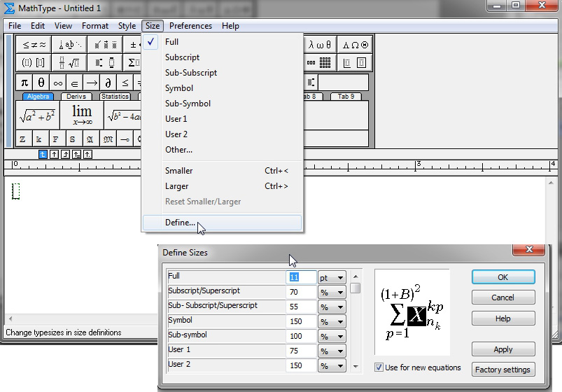Switch to the Derivs tab
Image resolution: width=562 pixels, height=392 pixels.
click(x=76, y=97)
